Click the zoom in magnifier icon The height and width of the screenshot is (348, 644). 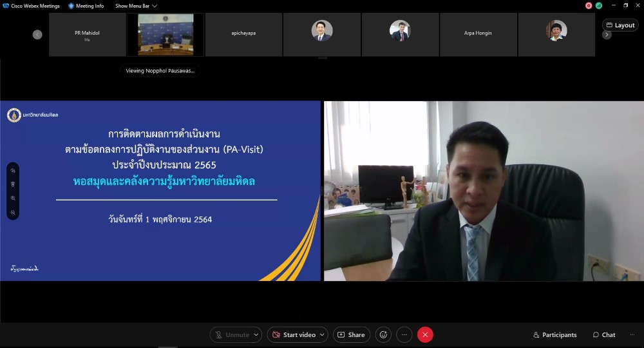[x=13, y=198]
